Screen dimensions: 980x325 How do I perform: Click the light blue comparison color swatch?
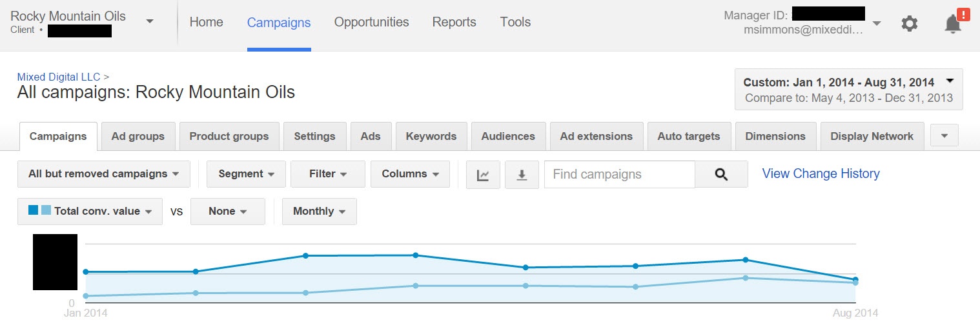46,210
